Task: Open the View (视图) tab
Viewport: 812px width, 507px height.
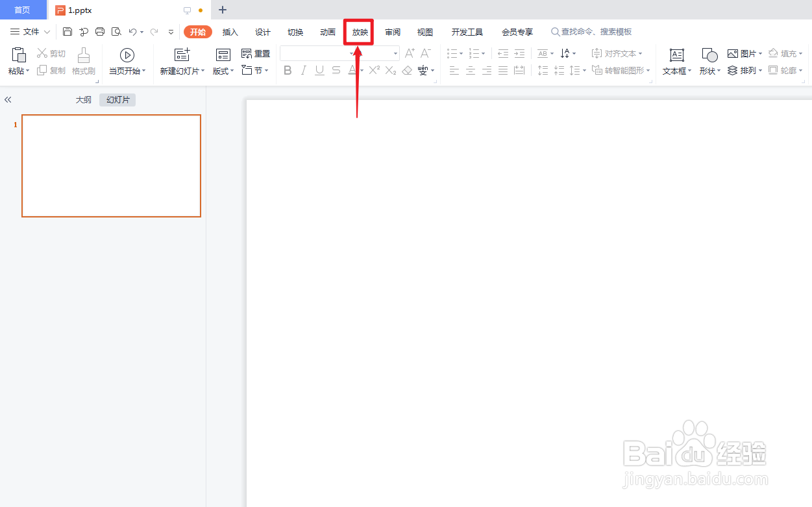Action: [x=425, y=32]
